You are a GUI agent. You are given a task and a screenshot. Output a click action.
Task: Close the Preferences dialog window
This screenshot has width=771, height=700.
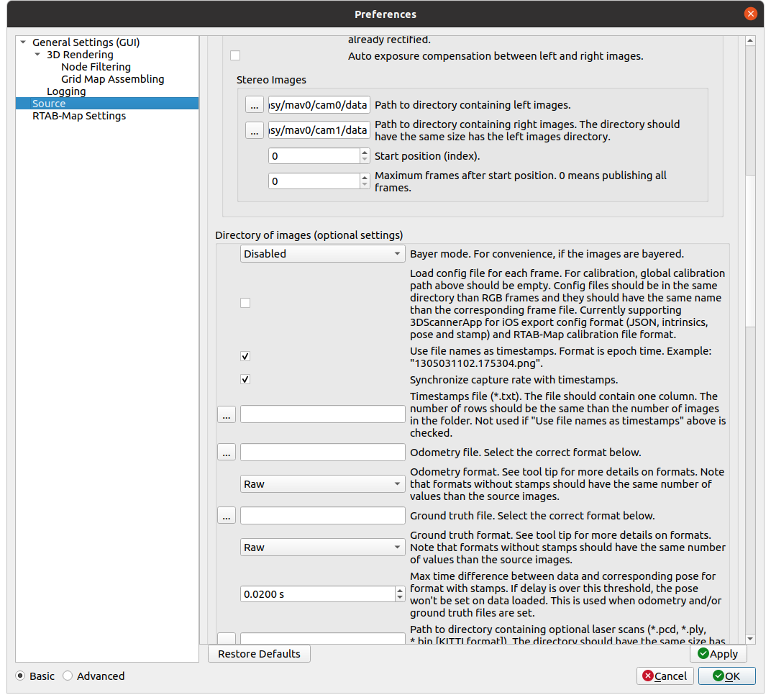(x=750, y=14)
